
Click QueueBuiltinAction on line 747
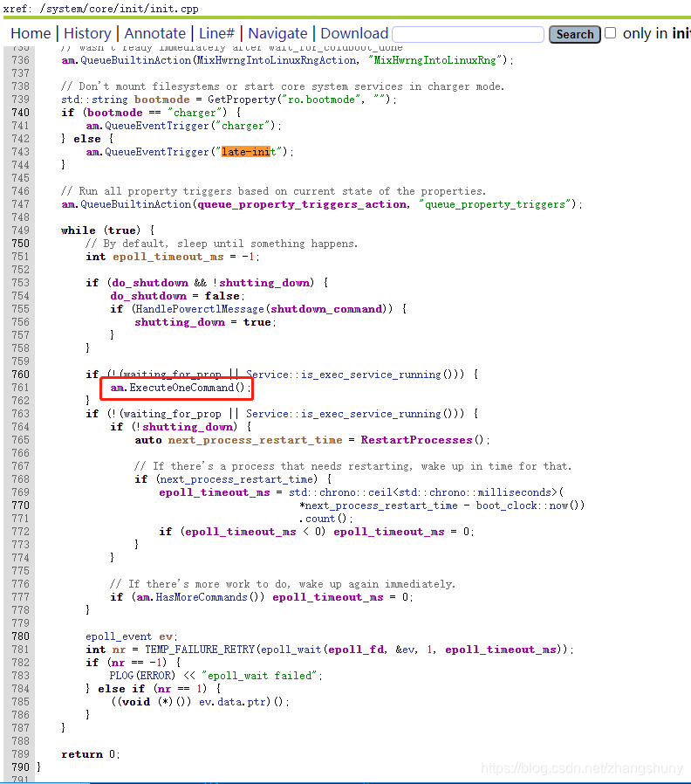point(136,204)
